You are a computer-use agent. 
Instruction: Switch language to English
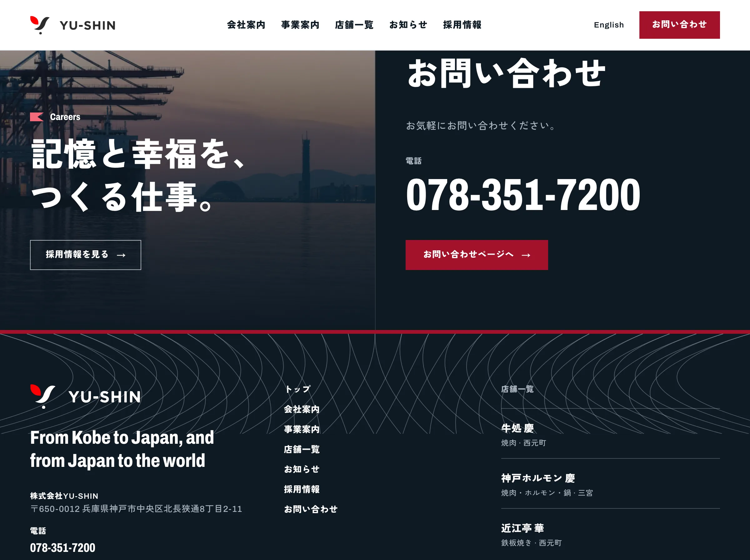(x=609, y=25)
